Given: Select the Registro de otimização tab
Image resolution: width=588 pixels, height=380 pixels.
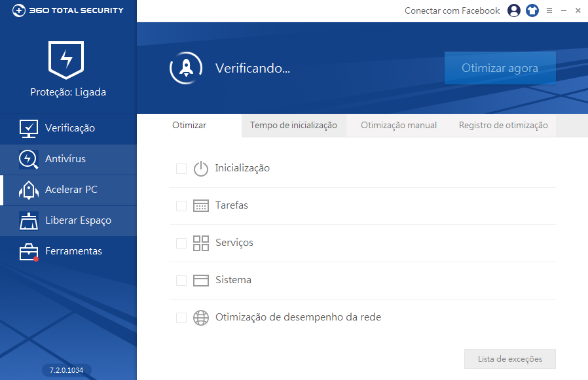Looking at the screenshot, I should tap(502, 125).
